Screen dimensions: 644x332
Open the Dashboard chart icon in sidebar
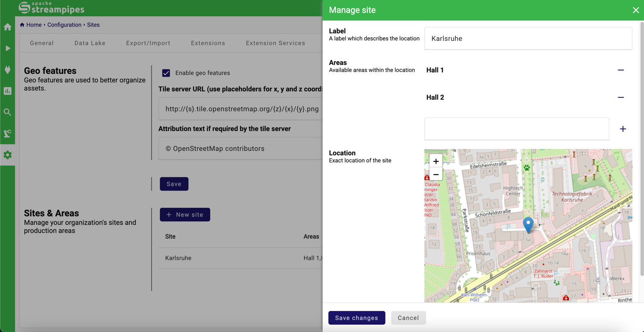click(x=8, y=91)
